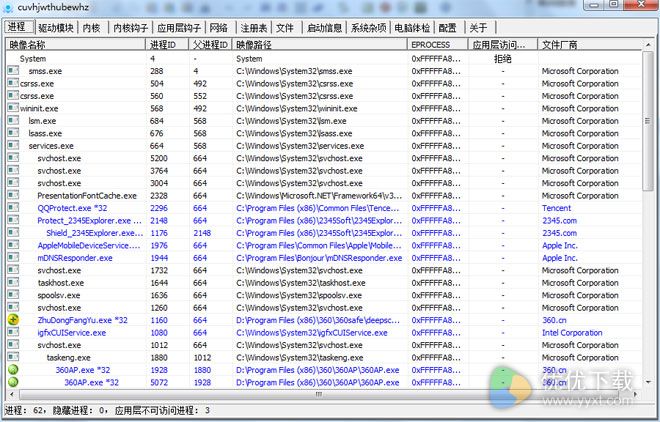This screenshot has height=422, width=660.
Task: Click green icon of 360AP.exe PID 5072
Action: pos(13,382)
